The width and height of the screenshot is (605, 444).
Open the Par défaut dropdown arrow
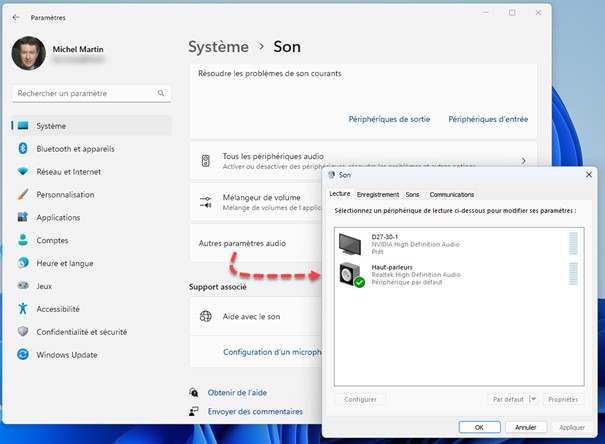(533, 399)
